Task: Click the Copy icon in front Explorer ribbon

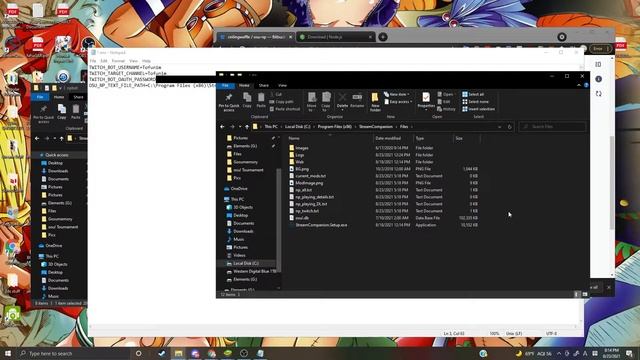Action: [247, 100]
